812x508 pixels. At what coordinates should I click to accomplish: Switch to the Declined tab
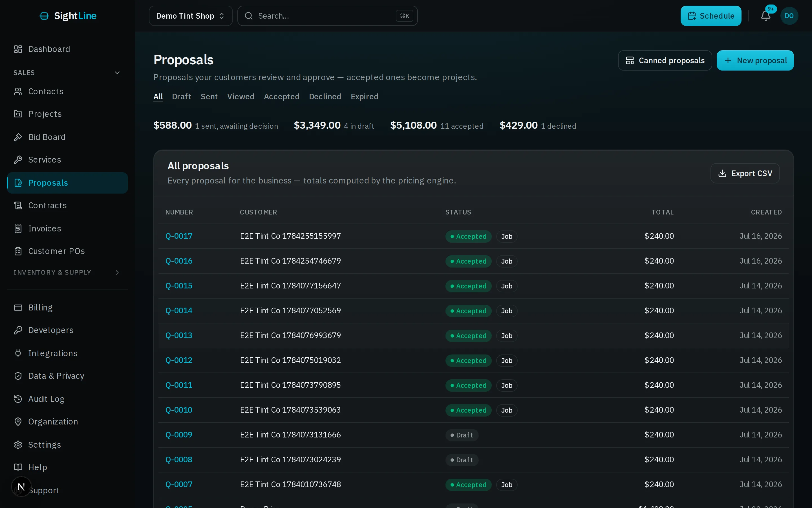tap(325, 97)
